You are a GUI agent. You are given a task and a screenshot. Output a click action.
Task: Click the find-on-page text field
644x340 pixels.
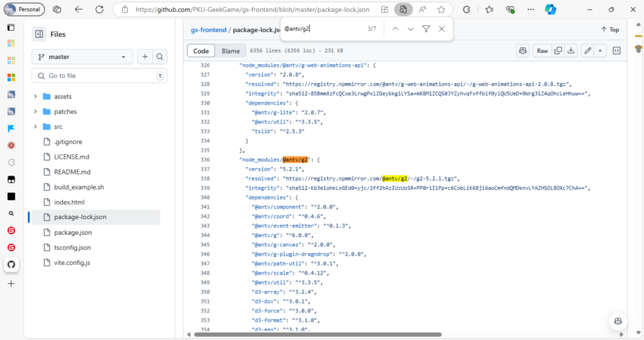pos(323,29)
